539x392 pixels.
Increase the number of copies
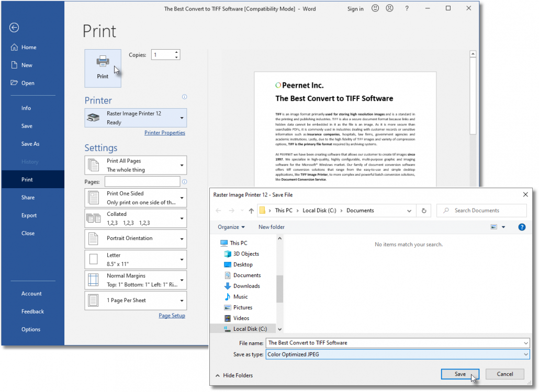(176, 52)
